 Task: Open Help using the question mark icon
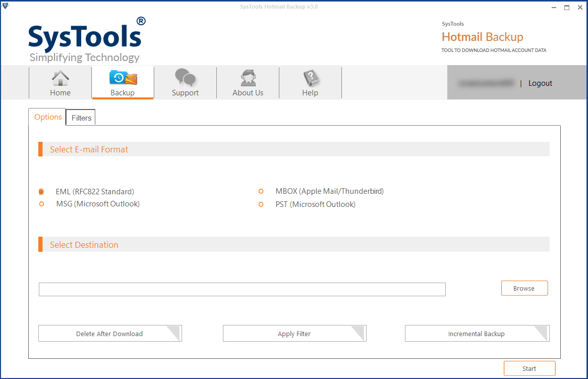[310, 78]
